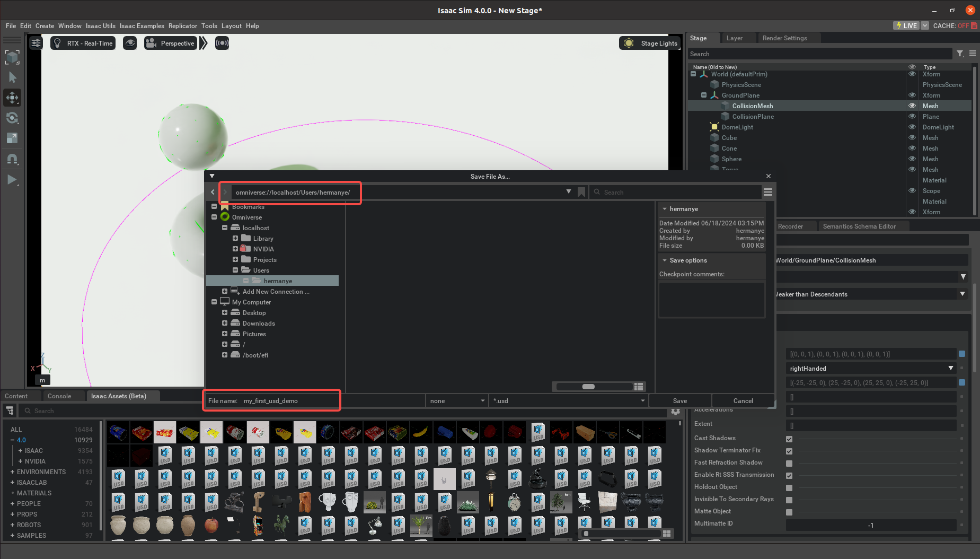Select the Scale tool in left toolbar

click(x=12, y=138)
